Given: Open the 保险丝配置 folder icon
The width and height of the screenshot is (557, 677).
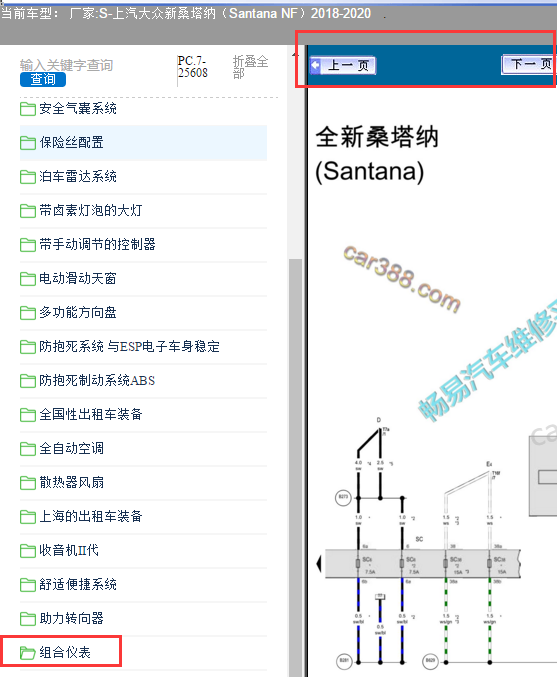Looking at the screenshot, I should [28, 143].
